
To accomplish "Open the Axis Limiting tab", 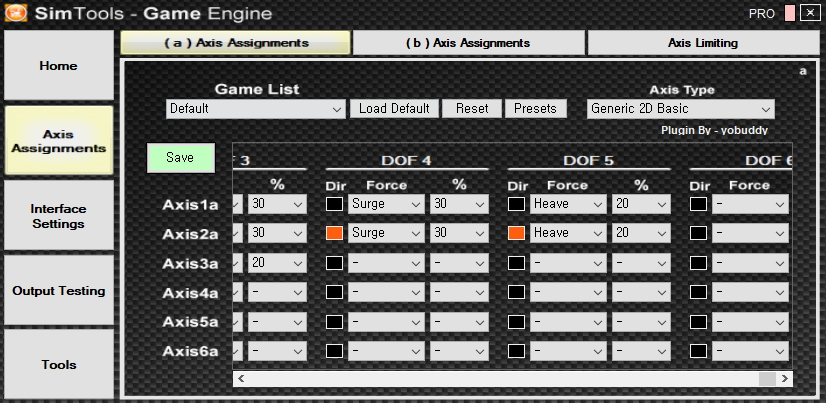I will point(703,43).
